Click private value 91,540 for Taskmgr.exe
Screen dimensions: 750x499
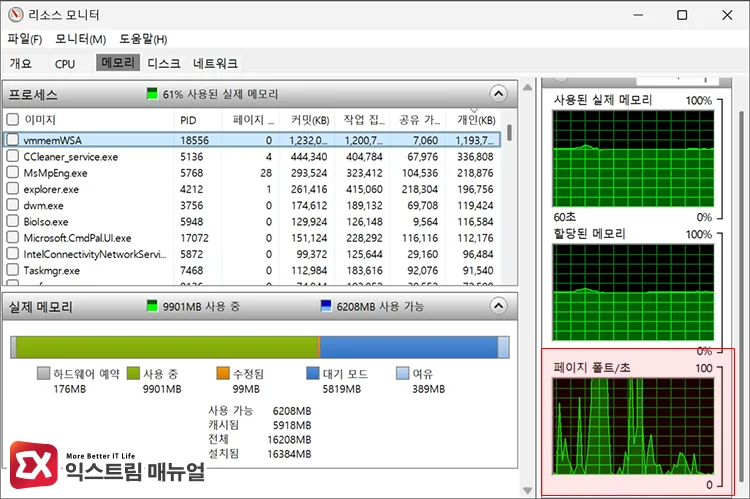[x=478, y=270]
